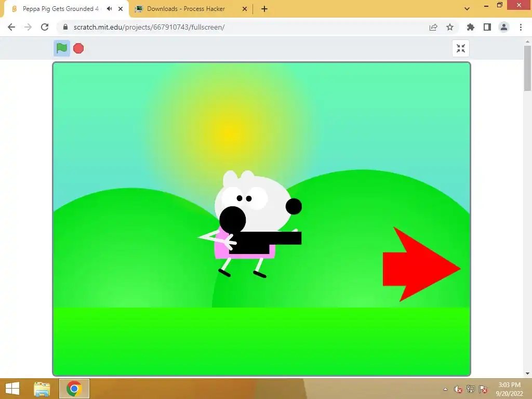The image size is (532, 399).
Task: Go back to the previous page
Action: pos(11,27)
